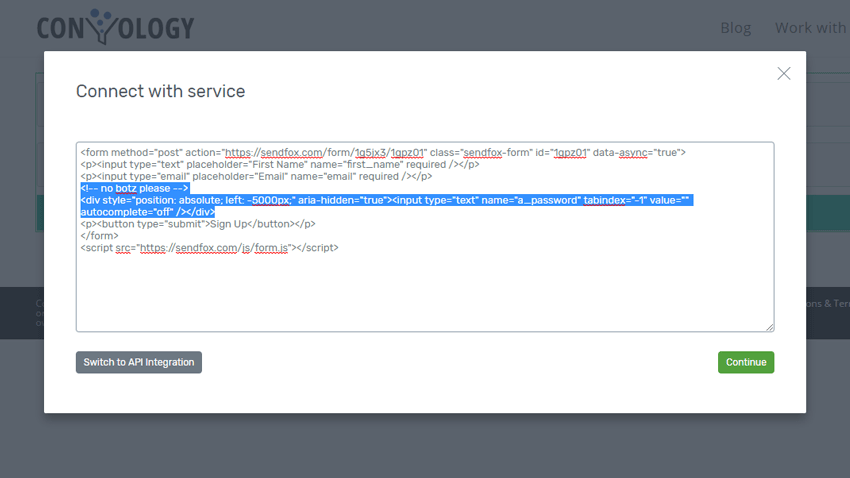Grab the textarea resize handle corner

(x=770, y=327)
